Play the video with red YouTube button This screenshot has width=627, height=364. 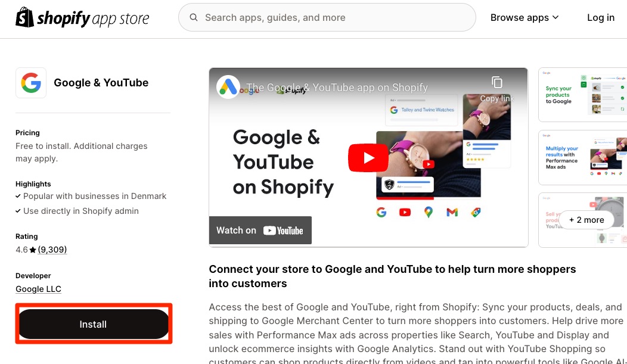[x=368, y=158]
